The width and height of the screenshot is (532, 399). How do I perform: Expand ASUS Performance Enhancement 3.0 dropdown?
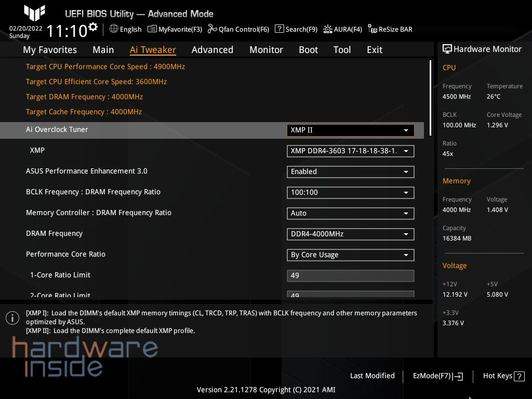pos(351,171)
